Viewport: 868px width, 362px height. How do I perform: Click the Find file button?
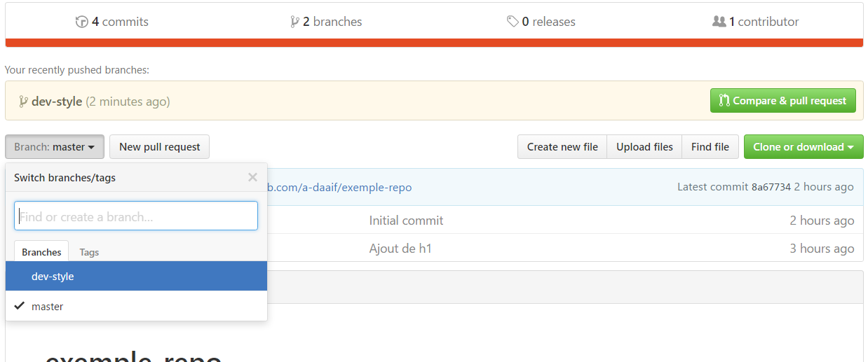point(710,147)
